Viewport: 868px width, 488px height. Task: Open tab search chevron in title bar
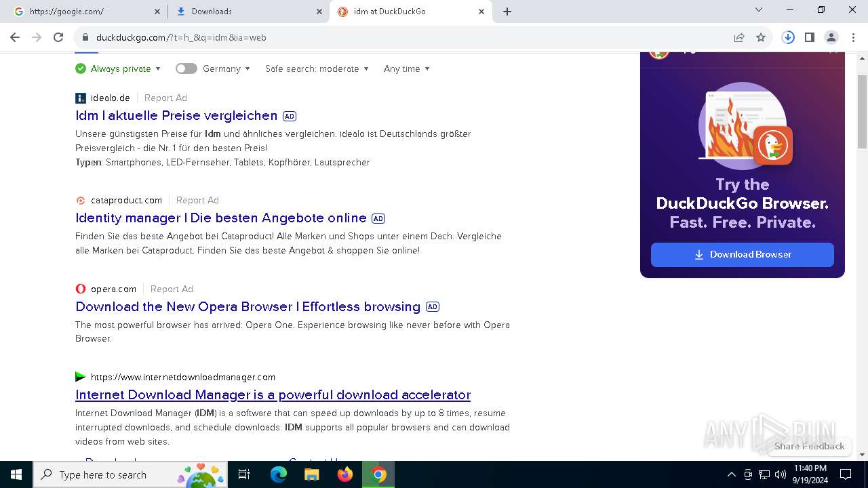(x=759, y=9)
